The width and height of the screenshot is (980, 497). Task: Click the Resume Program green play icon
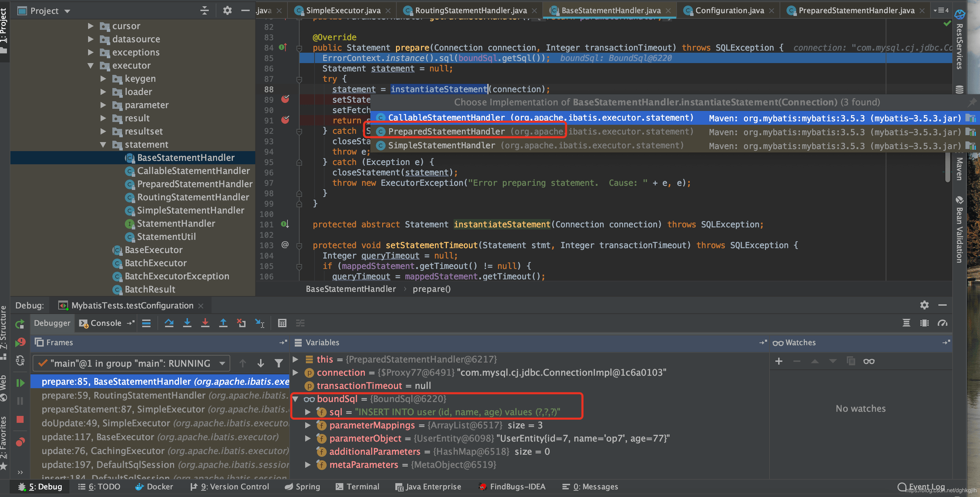[x=20, y=383]
